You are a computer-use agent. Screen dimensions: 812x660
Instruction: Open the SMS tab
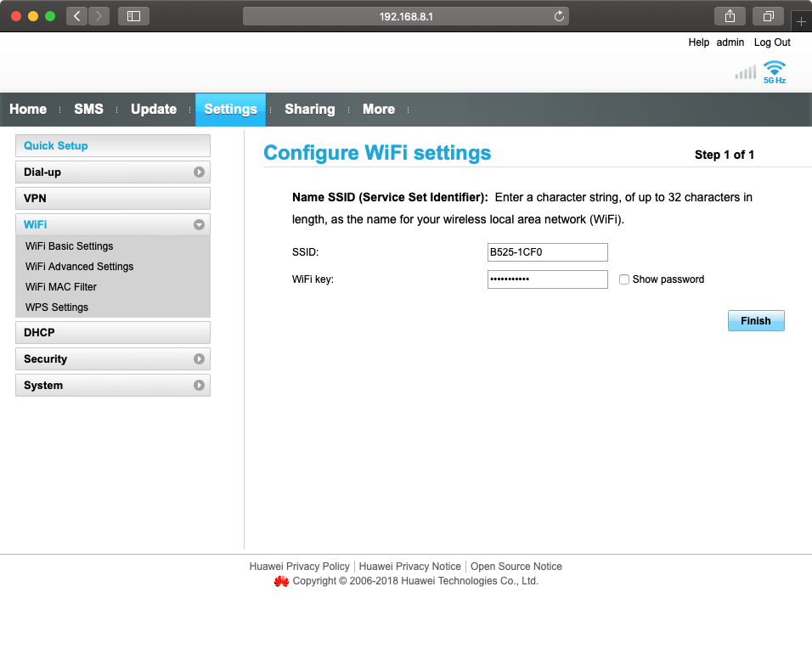pyautogui.click(x=88, y=110)
